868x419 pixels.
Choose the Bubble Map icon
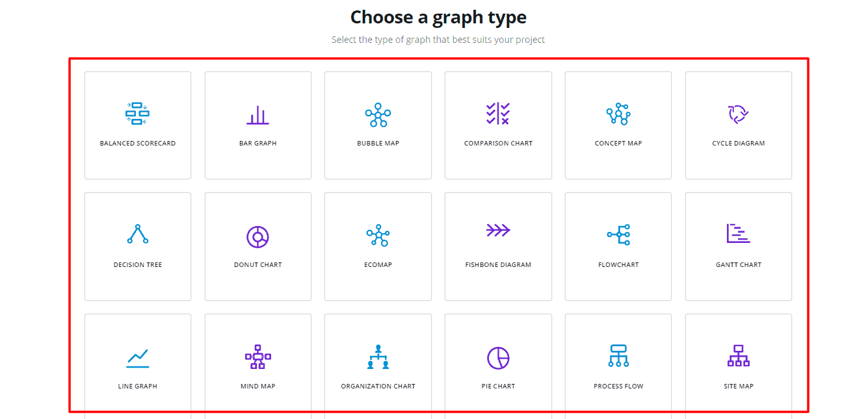(x=378, y=115)
